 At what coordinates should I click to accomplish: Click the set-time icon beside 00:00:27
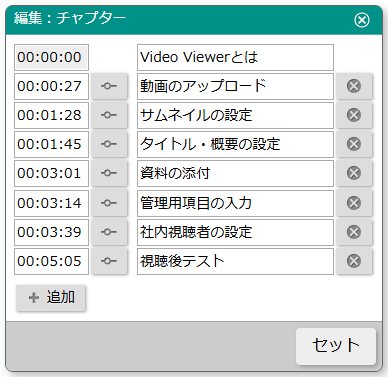(x=109, y=86)
